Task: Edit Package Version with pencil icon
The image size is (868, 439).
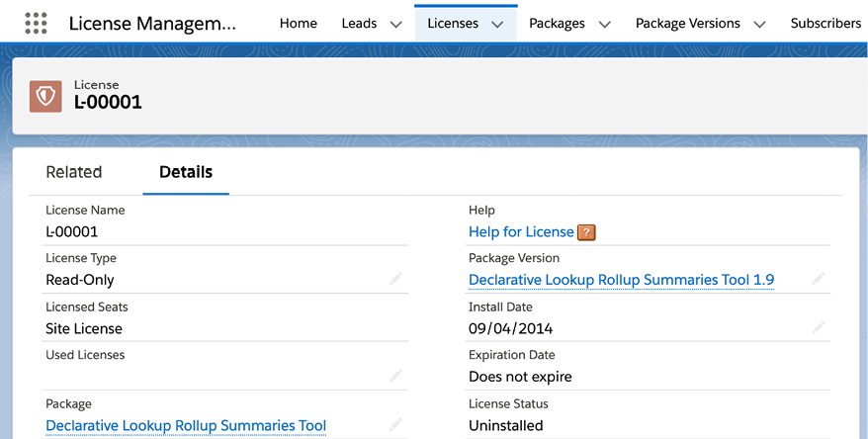Action: tap(819, 279)
